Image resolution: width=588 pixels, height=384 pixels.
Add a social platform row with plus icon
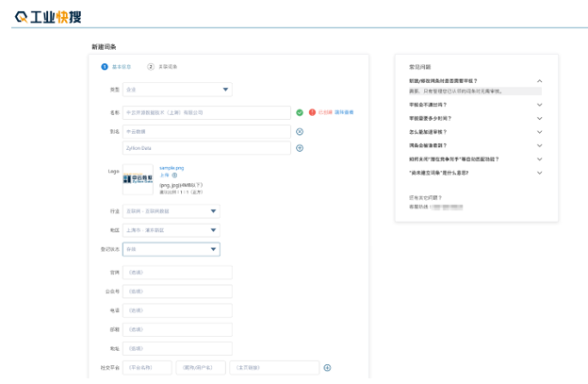pyautogui.click(x=327, y=368)
